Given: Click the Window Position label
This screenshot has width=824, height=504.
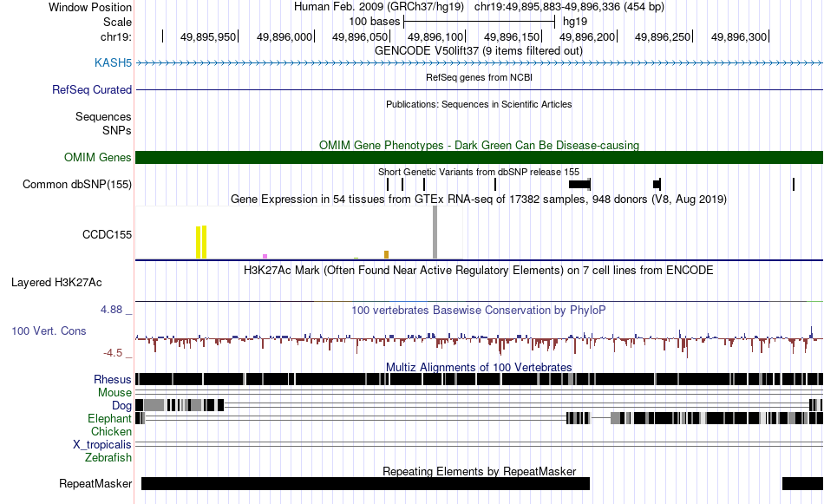Looking at the screenshot, I should click(x=90, y=7).
